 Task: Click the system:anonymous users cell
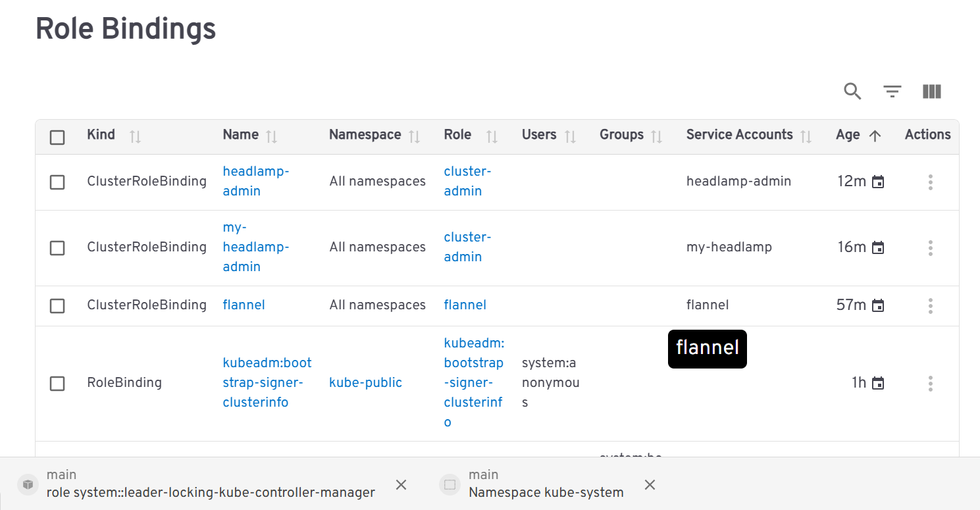click(550, 382)
